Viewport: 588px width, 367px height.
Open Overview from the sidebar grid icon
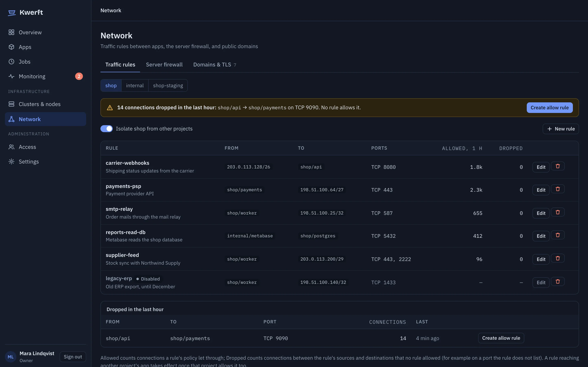[11, 32]
